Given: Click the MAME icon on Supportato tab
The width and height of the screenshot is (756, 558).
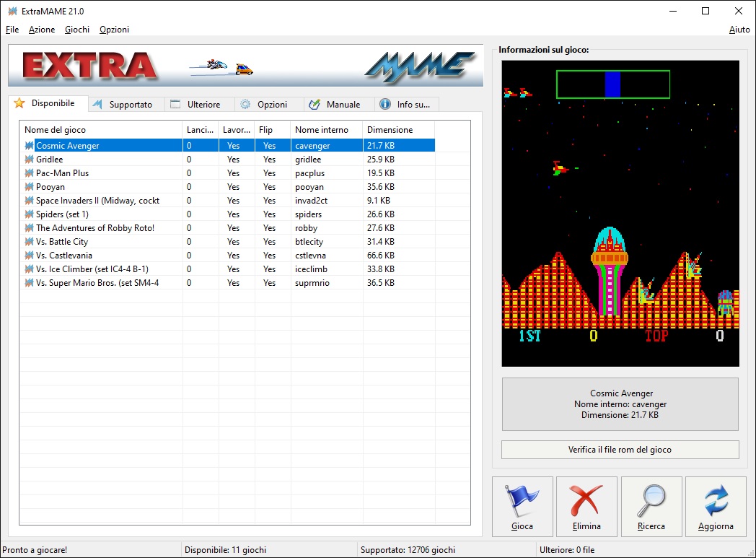Looking at the screenshot, I should [97, 104].
